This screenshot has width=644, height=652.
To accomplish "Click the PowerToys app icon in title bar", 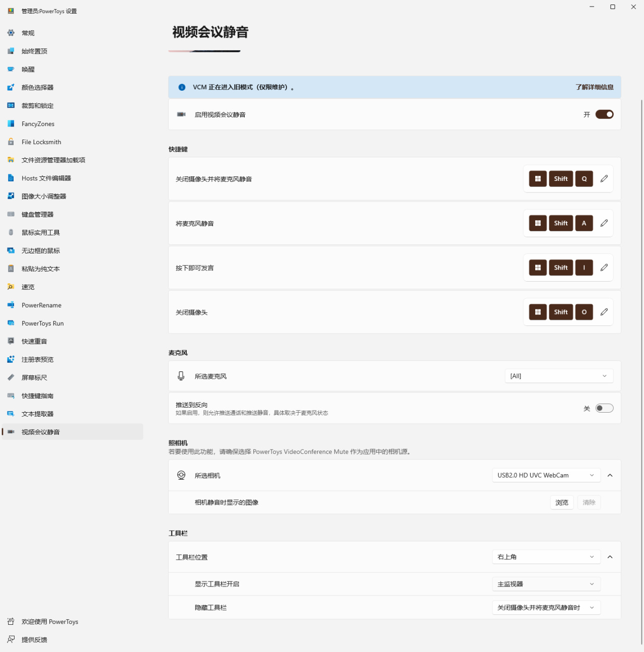I will point(11,11).
